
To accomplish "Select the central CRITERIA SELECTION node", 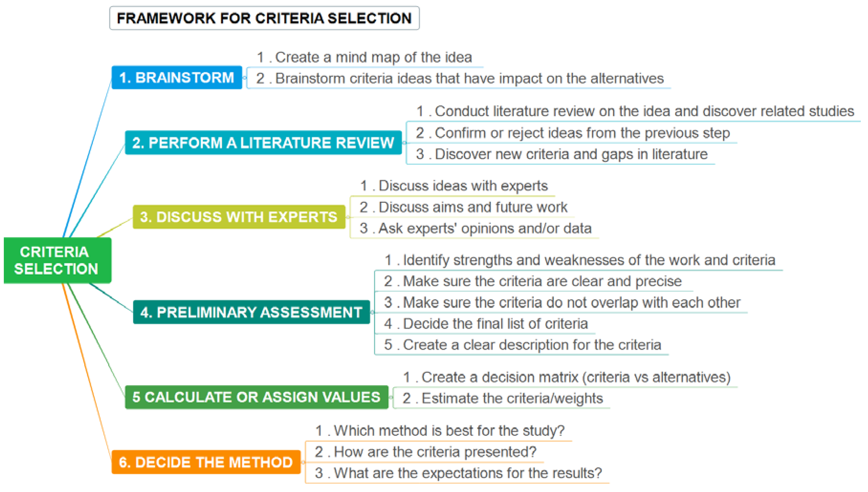I will click(57, 260).
